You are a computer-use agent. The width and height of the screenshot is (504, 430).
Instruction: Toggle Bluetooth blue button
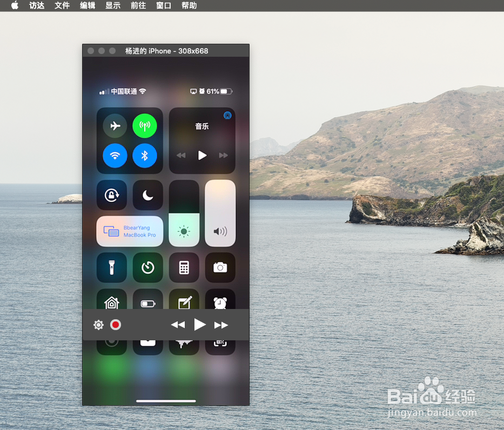(x=145, y=156)
